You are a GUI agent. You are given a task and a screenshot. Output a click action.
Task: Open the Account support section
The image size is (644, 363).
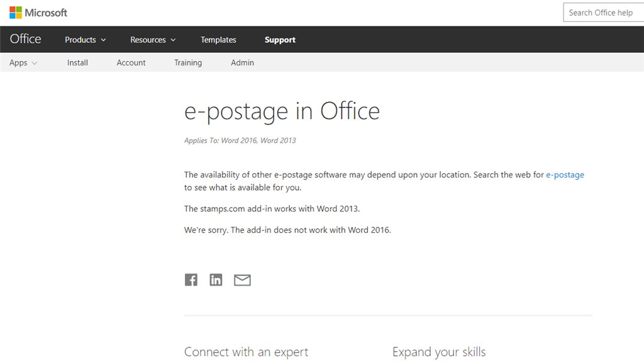coord(131,63)
